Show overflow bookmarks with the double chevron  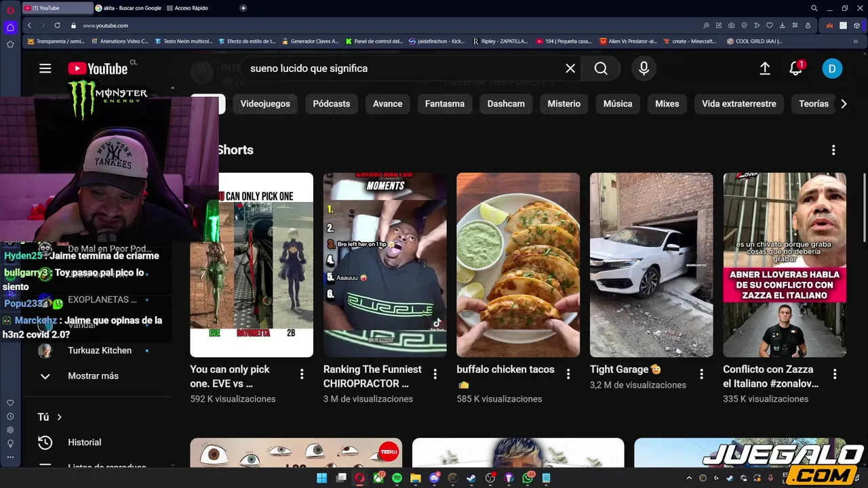point(855,41)
